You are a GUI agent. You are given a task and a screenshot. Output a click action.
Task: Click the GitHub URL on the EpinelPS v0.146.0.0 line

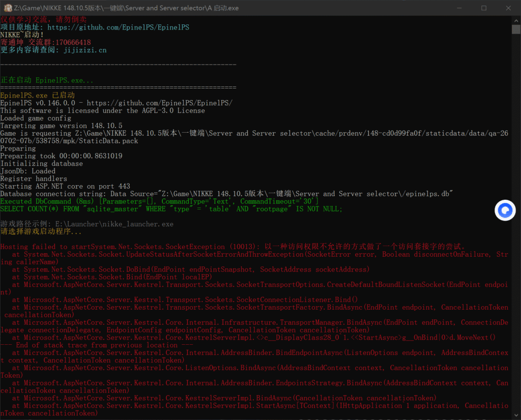click(x=159, y=103)
